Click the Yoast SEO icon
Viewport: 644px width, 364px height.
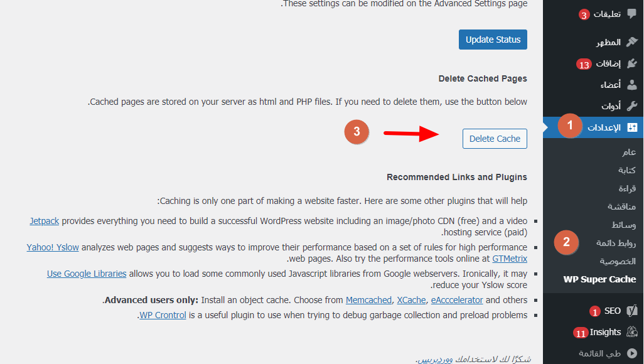pos(631,311)
